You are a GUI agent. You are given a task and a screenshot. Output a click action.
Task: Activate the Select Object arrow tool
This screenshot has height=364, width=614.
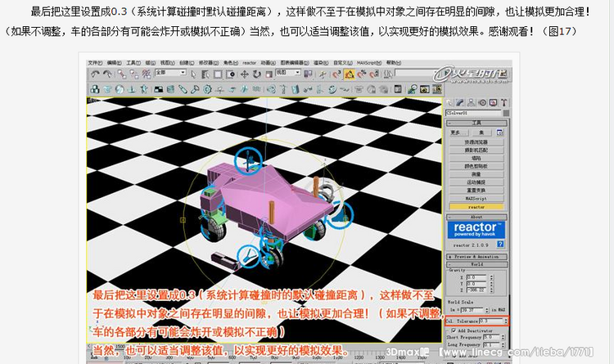point(193,74)
